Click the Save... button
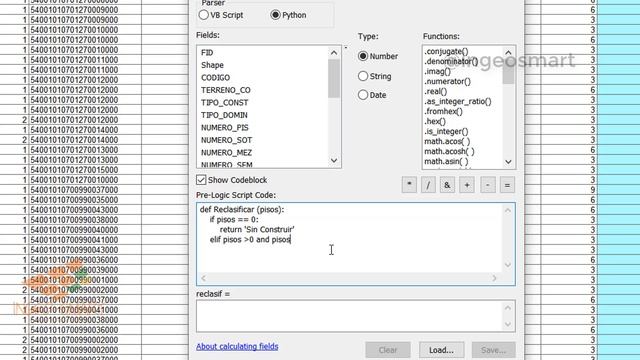The height and width of the screenshot is (360, 640). (x=493, y=350)
